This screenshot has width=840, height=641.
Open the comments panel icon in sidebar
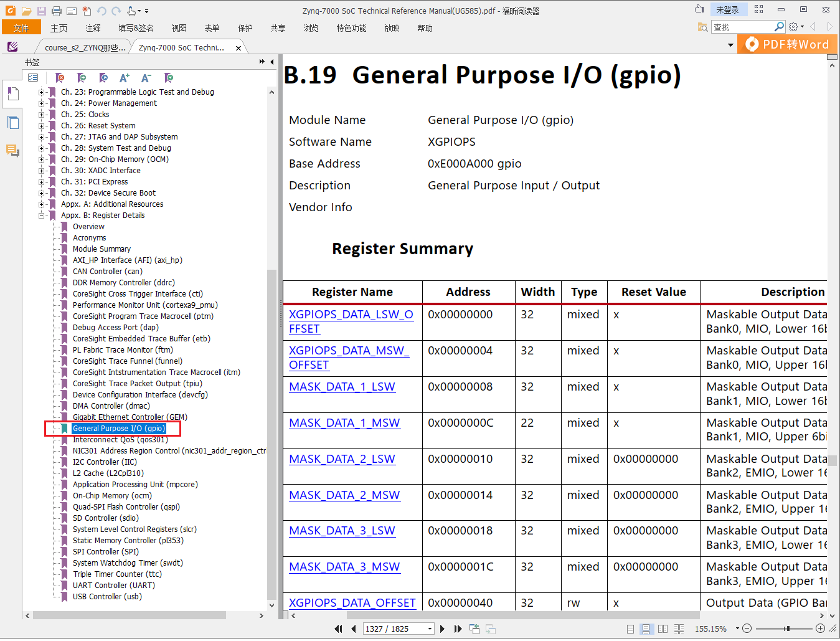tap(12, 150)
